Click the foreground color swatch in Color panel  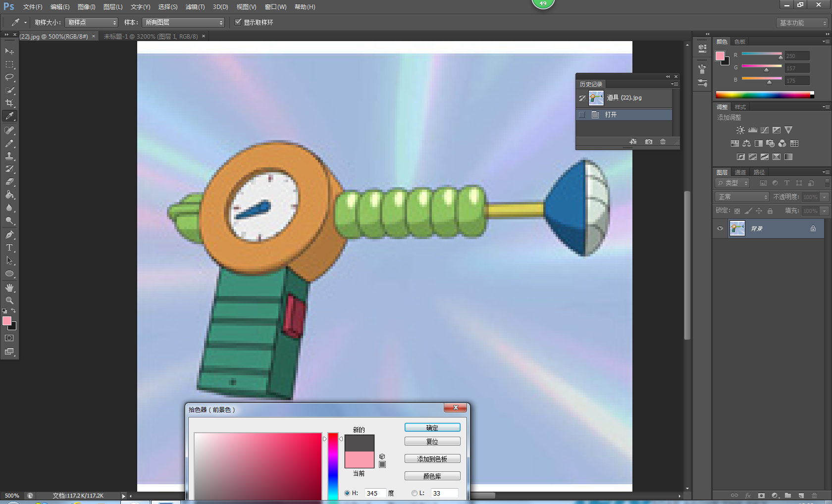pyautogui.click(x=720, y=56)
